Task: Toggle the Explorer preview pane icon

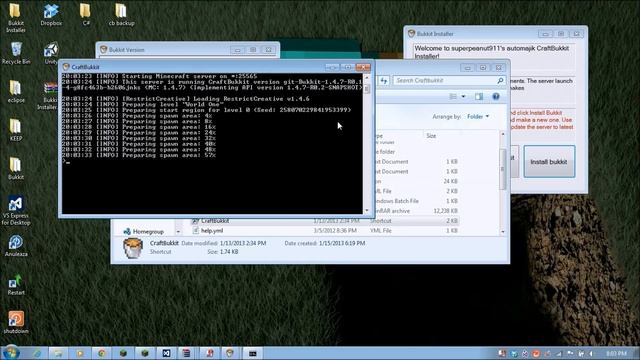Action: click(x=479, y=96)
